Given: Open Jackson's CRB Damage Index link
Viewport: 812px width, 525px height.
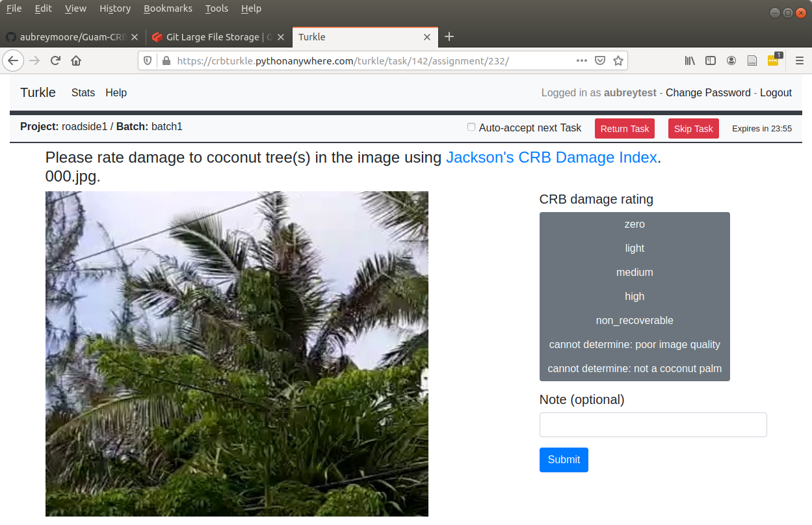Looking at the screenshot, I should (x=551, y=157).
